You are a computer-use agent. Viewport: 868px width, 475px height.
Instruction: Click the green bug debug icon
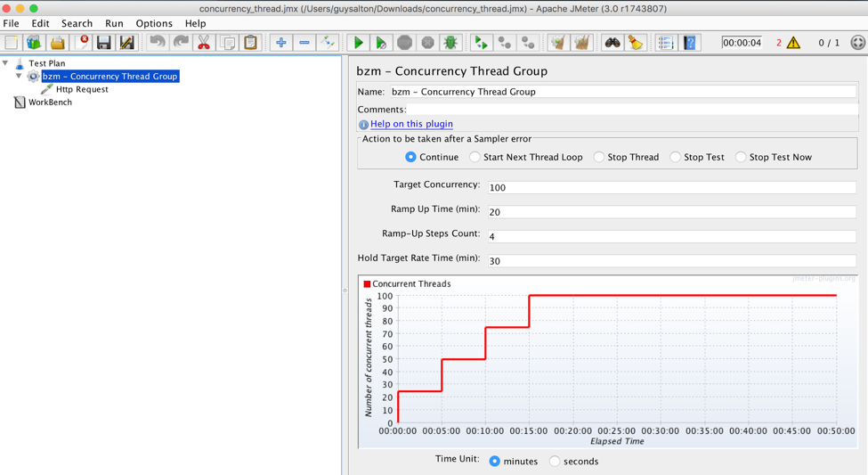pyautogui.click(x=450, y=43)
